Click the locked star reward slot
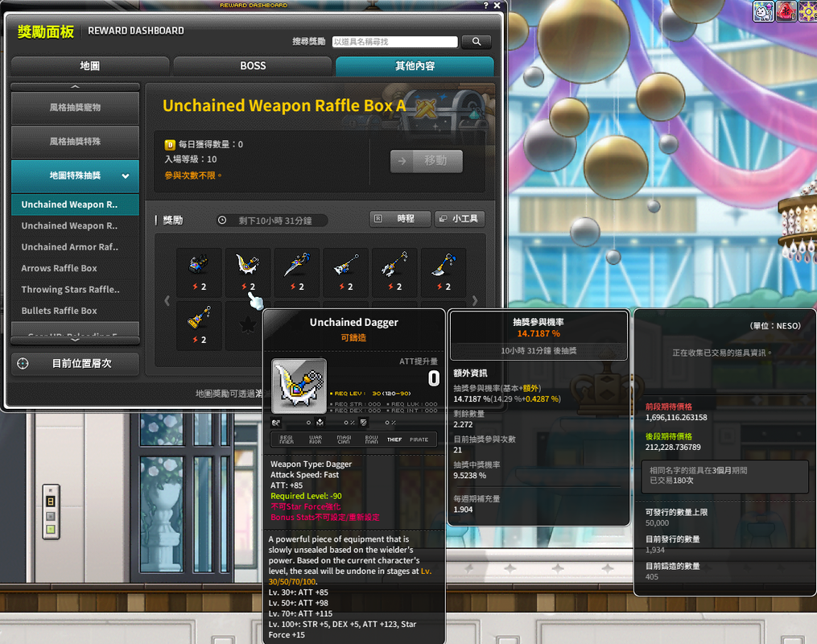The image size is (817, 644). pos(247,326)
